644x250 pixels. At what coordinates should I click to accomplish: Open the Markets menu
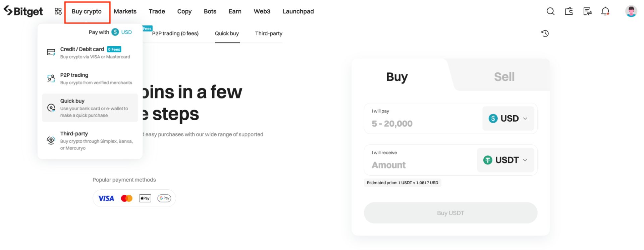pos(125,11)
